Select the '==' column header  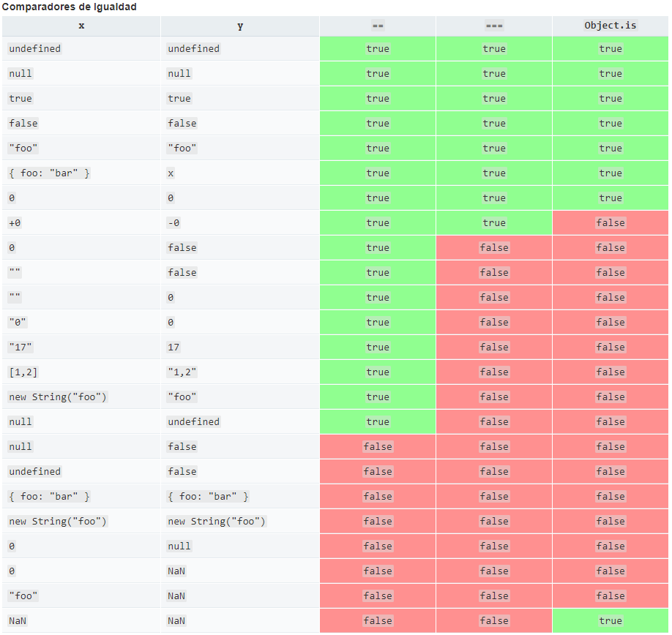[x=378, y=26]
